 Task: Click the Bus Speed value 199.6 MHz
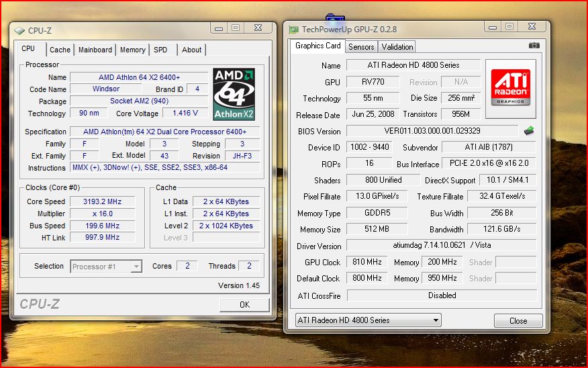point(102,226)
